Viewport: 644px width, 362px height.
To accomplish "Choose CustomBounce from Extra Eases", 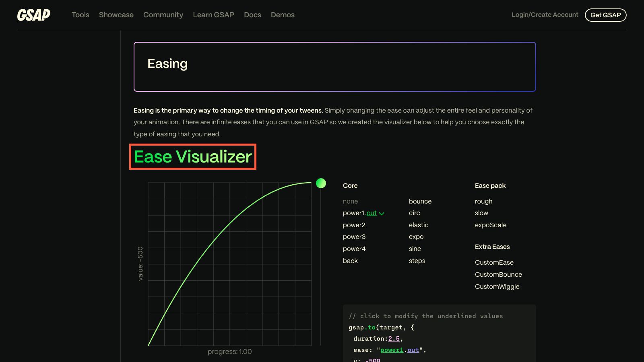I will (x=498, y=274).
